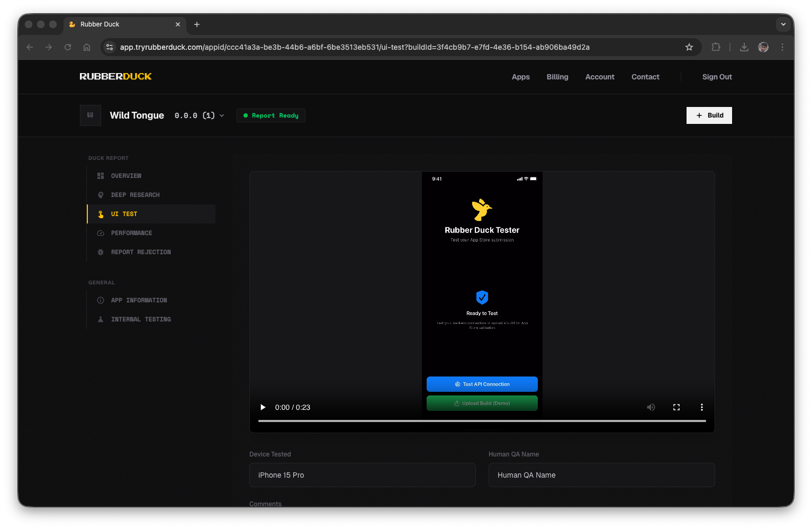The image size is (812, 529).
Task: Click the RubberDuck logo in the header
Action: tap(115, 76)
